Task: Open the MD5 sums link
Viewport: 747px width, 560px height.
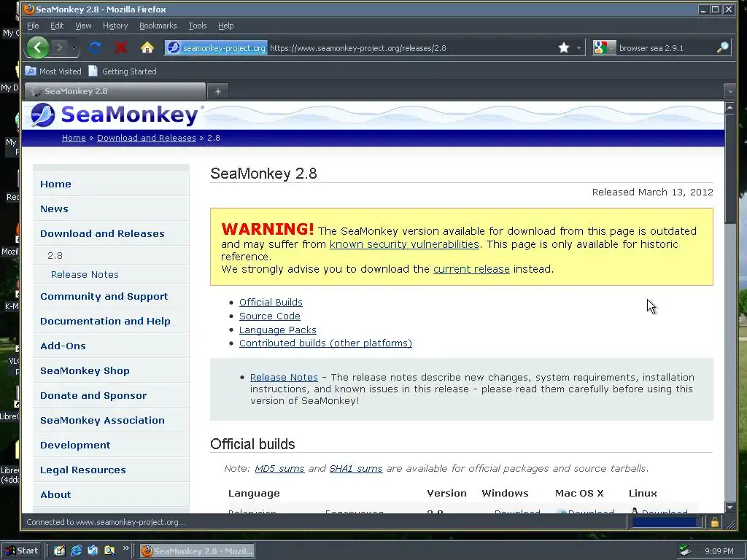Action: tap(279, 469)
